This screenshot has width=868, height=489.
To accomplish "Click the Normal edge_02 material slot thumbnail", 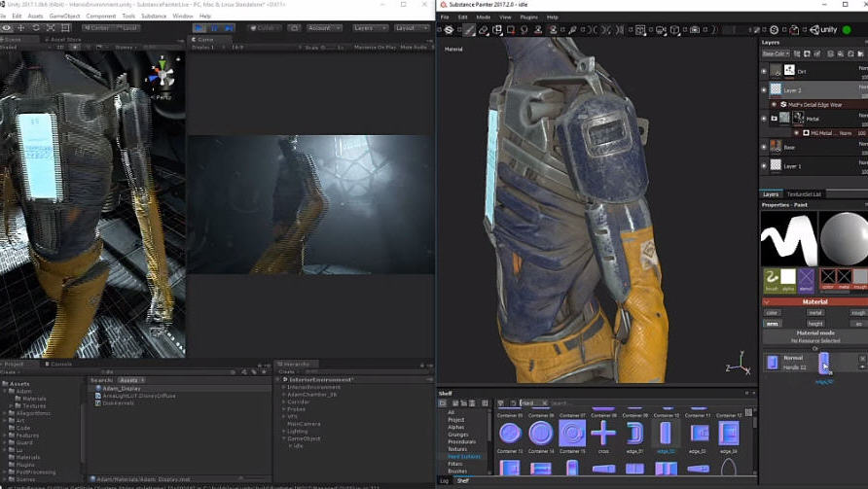I will click(x=824, y=363).
